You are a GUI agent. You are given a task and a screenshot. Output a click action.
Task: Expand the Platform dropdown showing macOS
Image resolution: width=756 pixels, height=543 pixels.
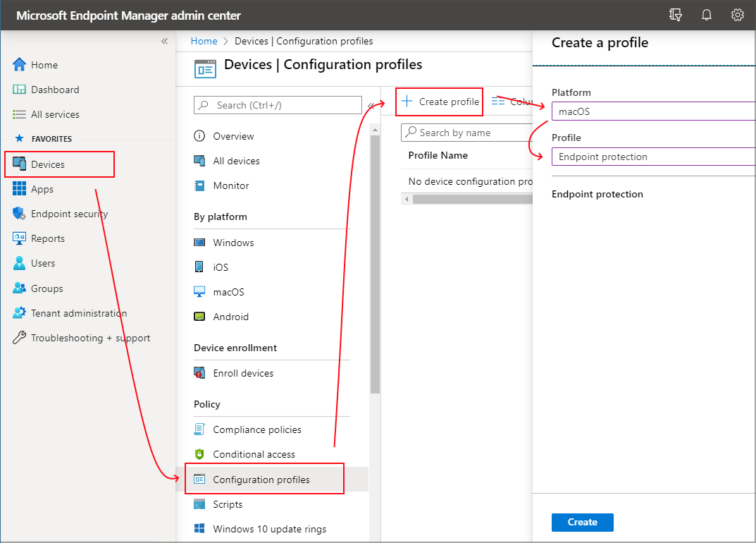point(653,111)
